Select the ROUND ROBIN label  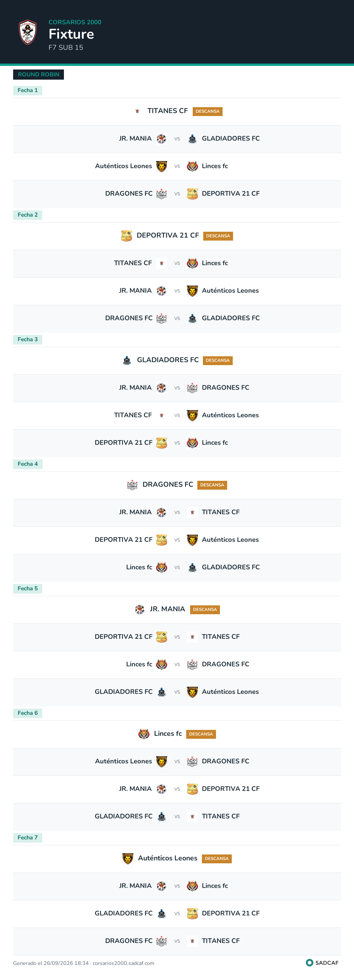[38, 75]
